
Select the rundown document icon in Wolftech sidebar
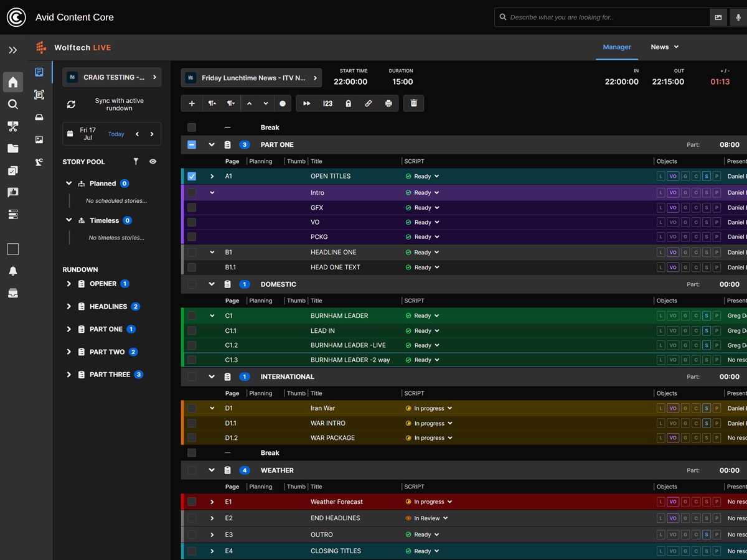[39, 72]
